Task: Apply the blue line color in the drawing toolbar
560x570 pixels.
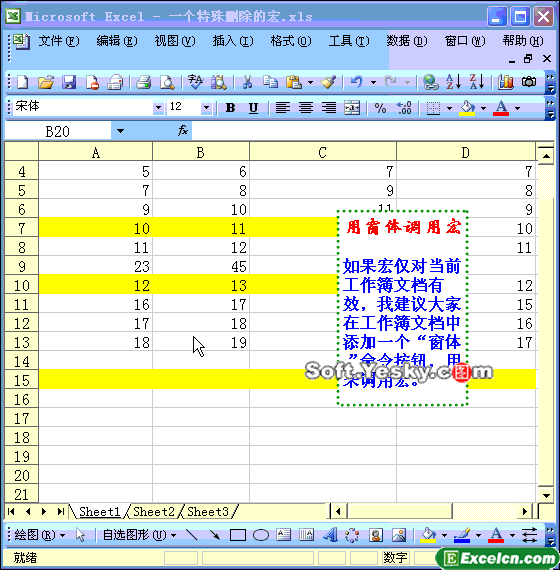Action: 462,535
